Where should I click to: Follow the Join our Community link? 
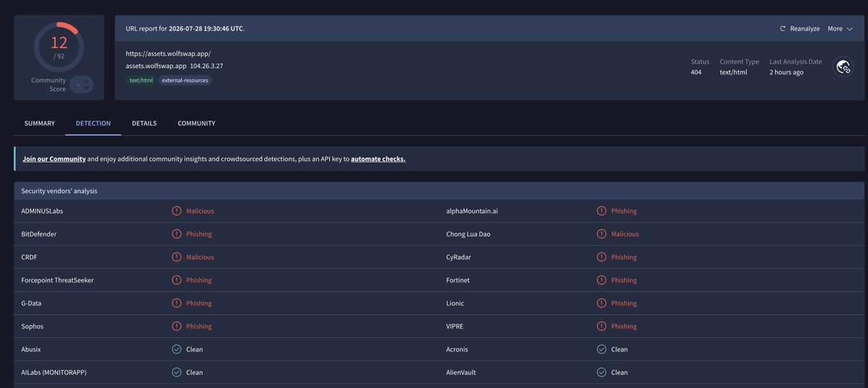click(55, 159)
